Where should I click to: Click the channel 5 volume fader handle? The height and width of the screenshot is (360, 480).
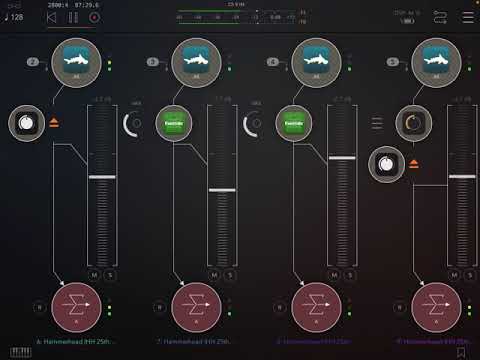(462, 176)
